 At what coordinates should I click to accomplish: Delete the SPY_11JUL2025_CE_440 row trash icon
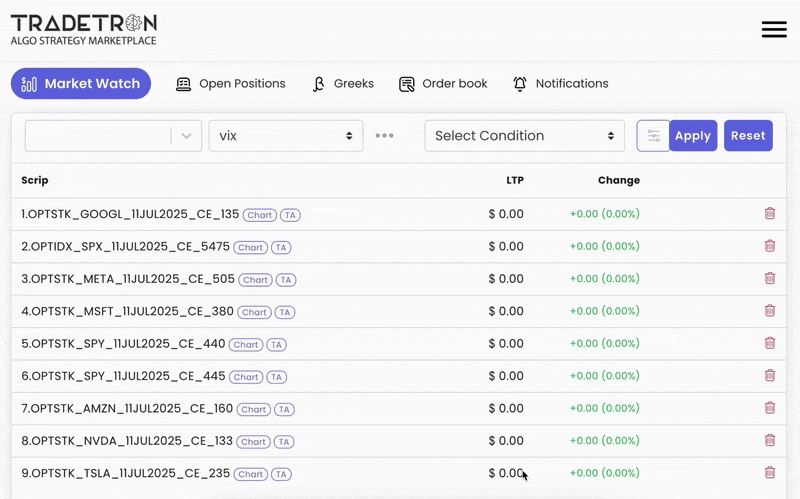click(x=770, y=343)
